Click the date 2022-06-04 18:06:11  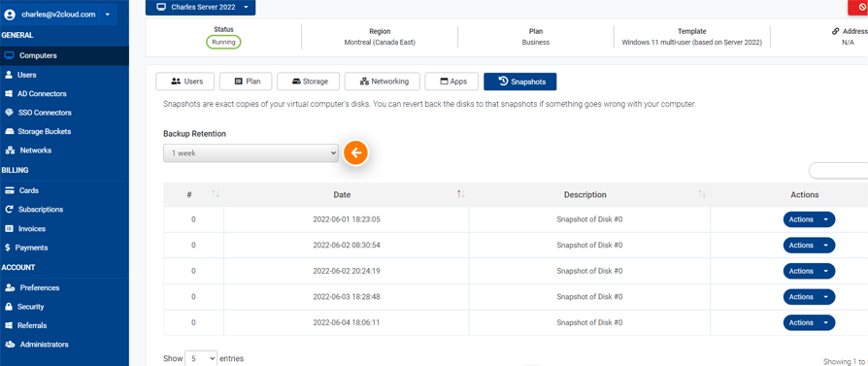coord(347,322)
